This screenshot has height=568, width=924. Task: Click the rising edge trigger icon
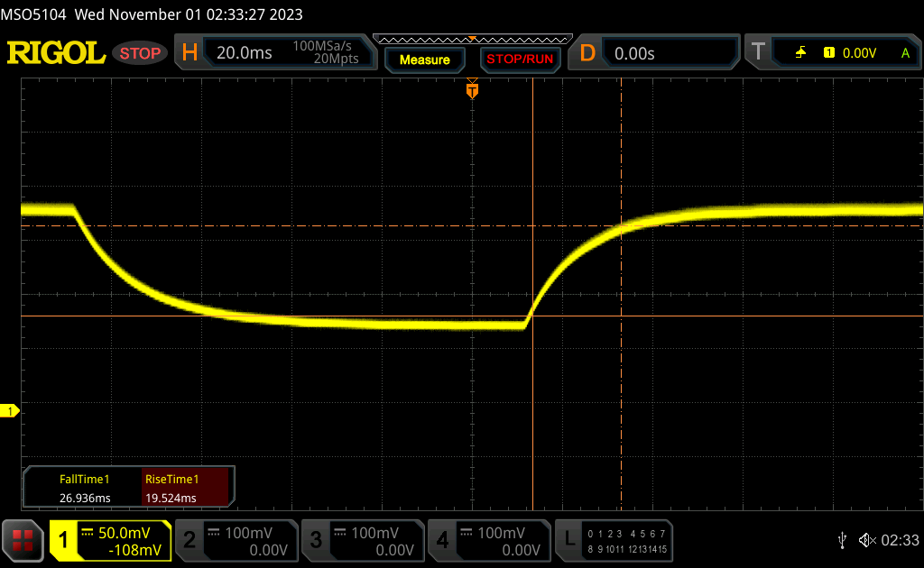click(800, 53)
